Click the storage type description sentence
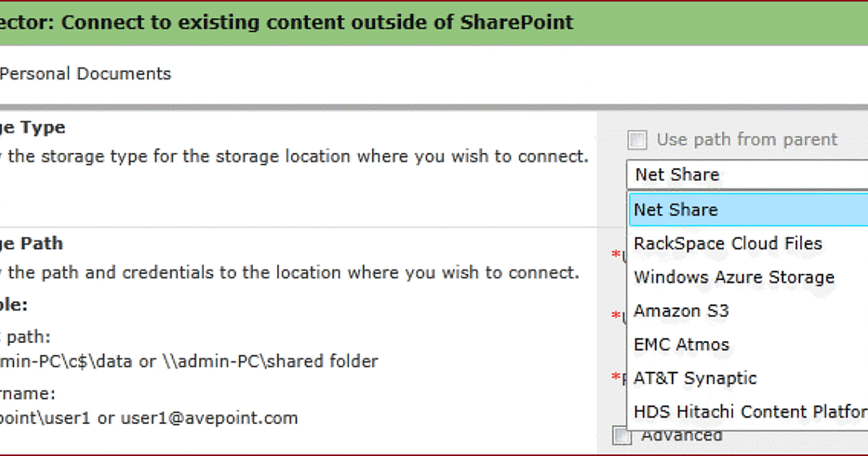This screenshot has height=456, width=868. (x=293, y=156)
